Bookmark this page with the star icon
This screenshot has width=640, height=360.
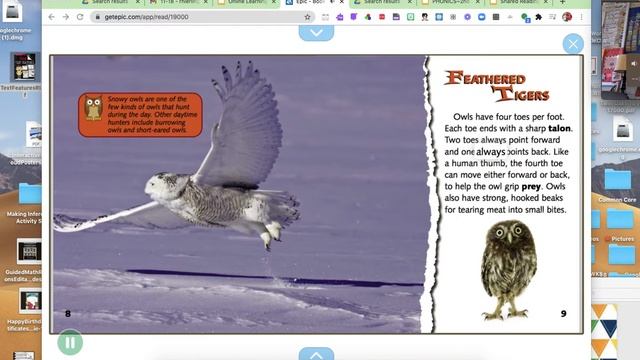point(307,17)
